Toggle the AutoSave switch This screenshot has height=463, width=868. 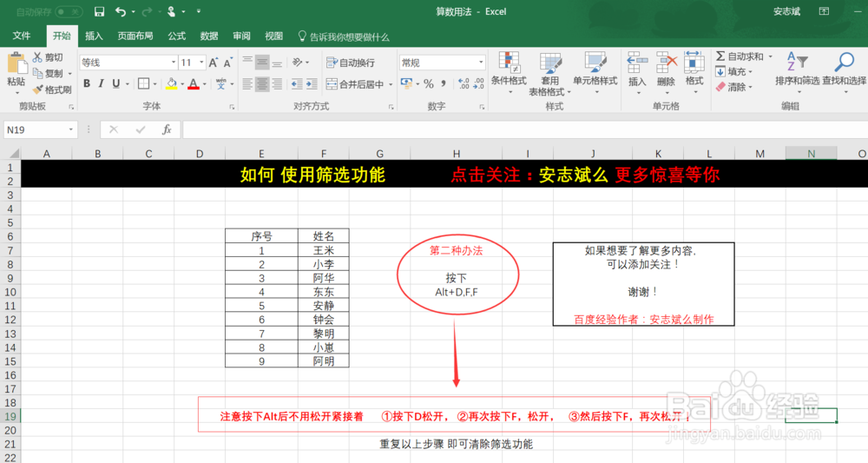pyautogui.click(x=68, y=11)
